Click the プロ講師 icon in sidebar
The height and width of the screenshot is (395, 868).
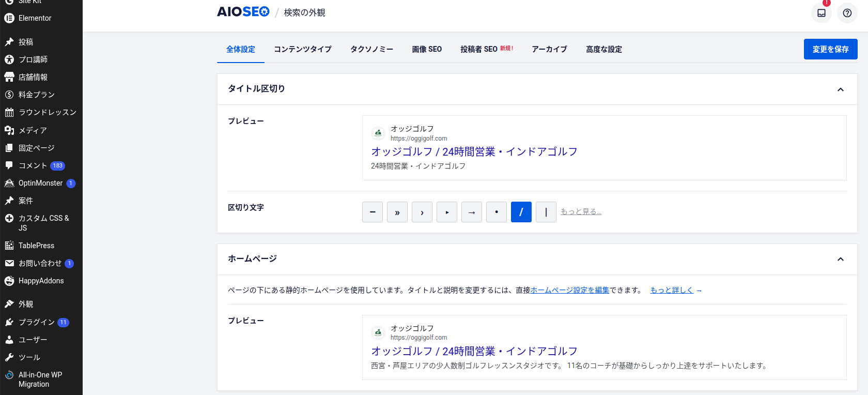[9, 59]
